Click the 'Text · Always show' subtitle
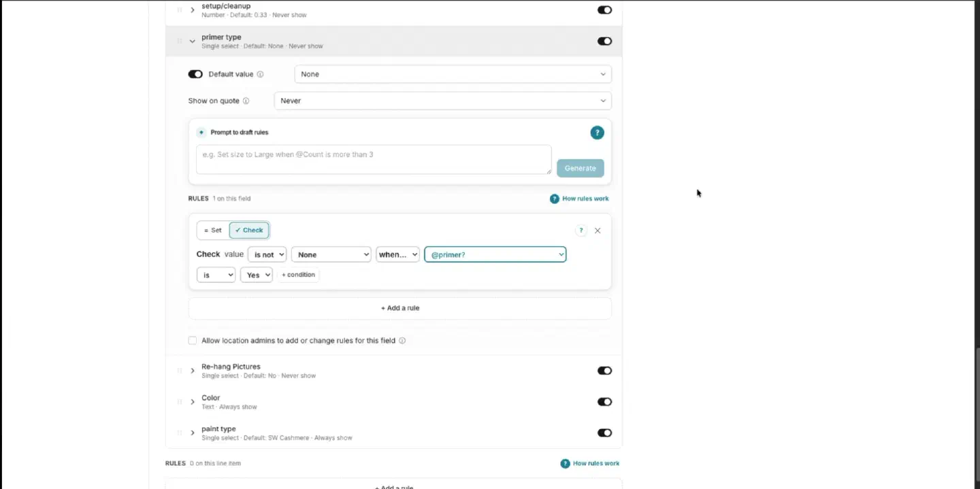Screen dimensions: 980x489 [229, 407]
